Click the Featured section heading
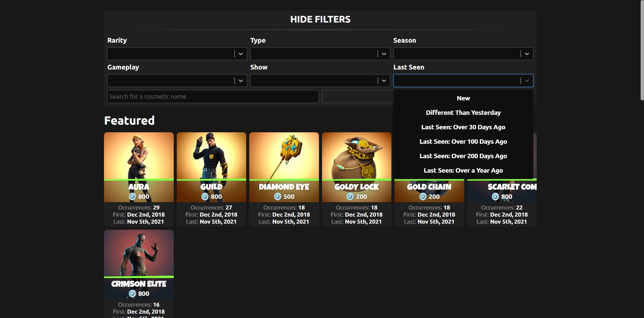 pyautogui.click(x=129, y=121)
